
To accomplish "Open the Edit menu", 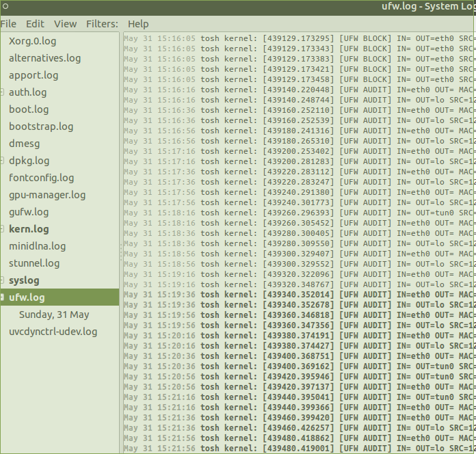I will pyautogui.click(x=35, y=24).
